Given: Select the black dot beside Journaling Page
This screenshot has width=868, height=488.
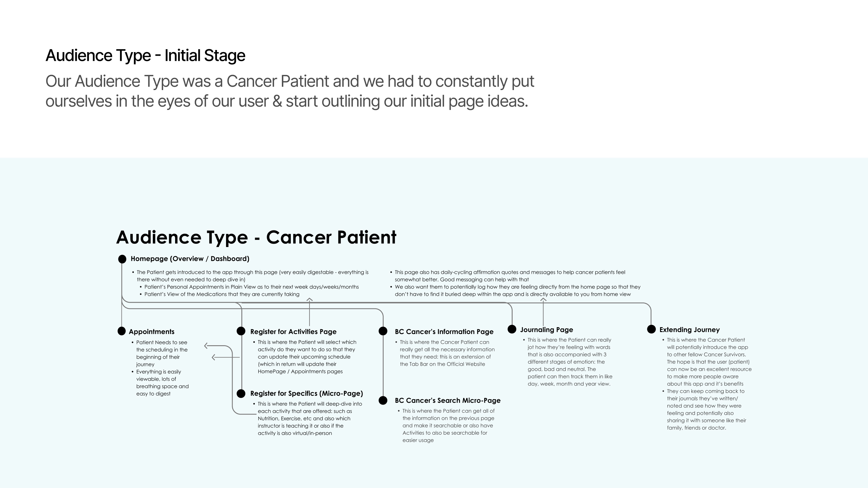Looking at the screenshot, I should tap(512, 329).
